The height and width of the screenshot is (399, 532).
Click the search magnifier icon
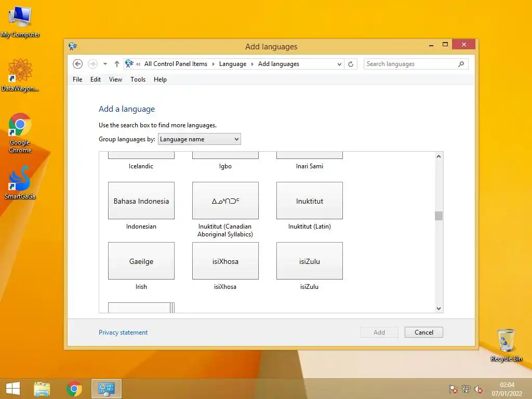point(461,64)
